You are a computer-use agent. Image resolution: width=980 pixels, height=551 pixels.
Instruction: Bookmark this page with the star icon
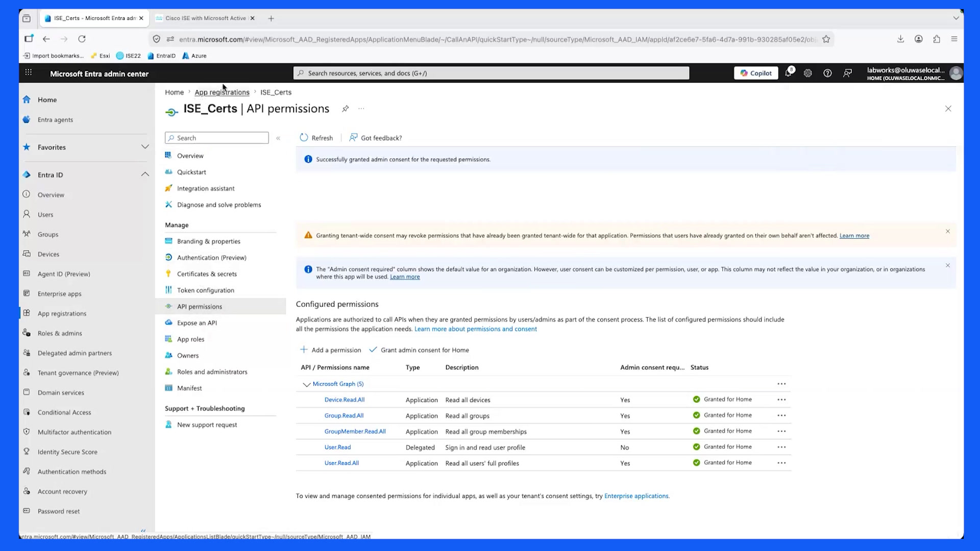[826, 39]
